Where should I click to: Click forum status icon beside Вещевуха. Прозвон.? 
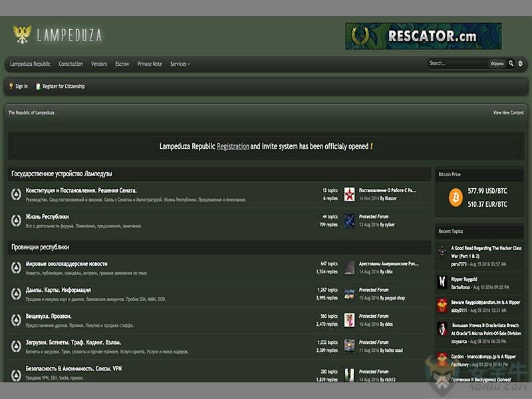[16, 320]
